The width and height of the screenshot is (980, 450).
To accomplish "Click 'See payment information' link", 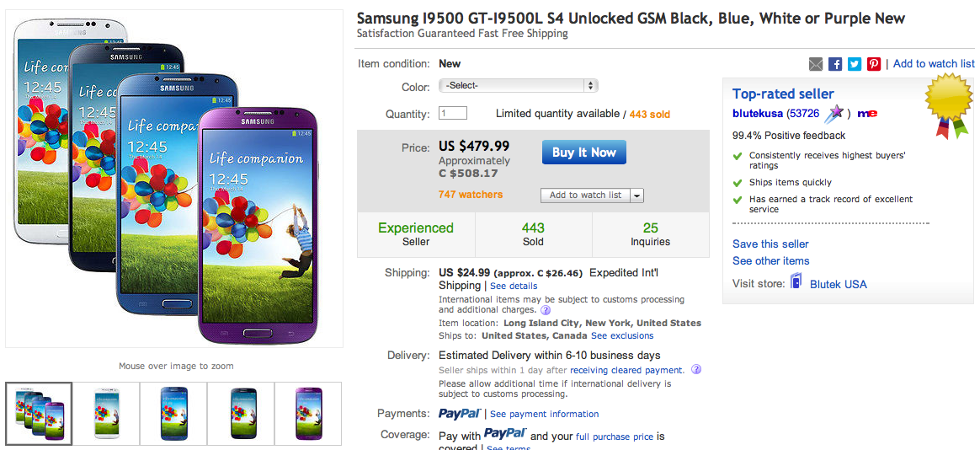I will pos(545,415).
